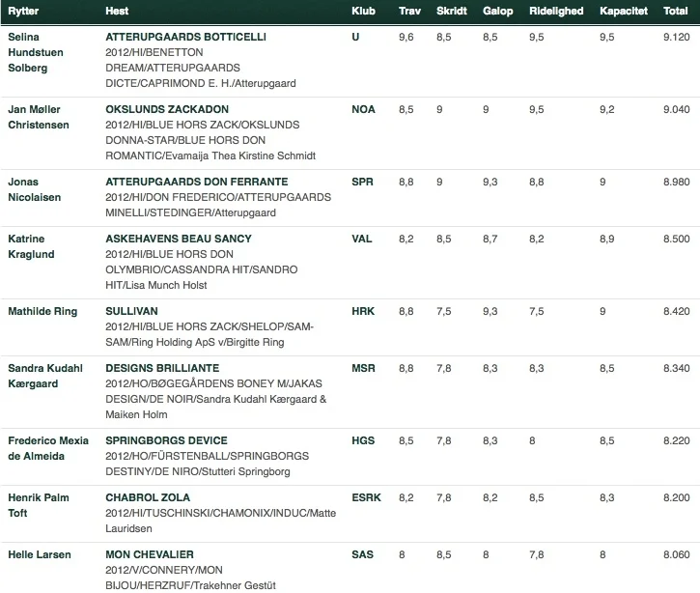Click pedigree text 2012/HO/FÜRSTENBALL/SPRINGBORGS
This screenshot has height=593, width=700.
208,456
